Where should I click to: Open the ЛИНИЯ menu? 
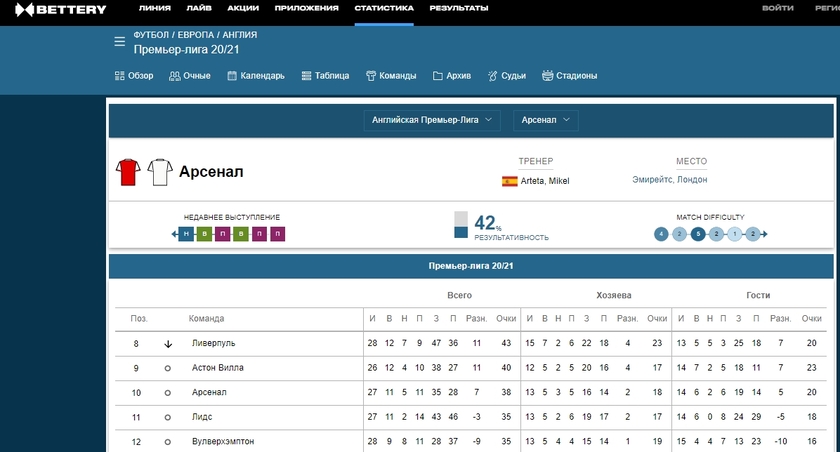[x=155, y=8]
